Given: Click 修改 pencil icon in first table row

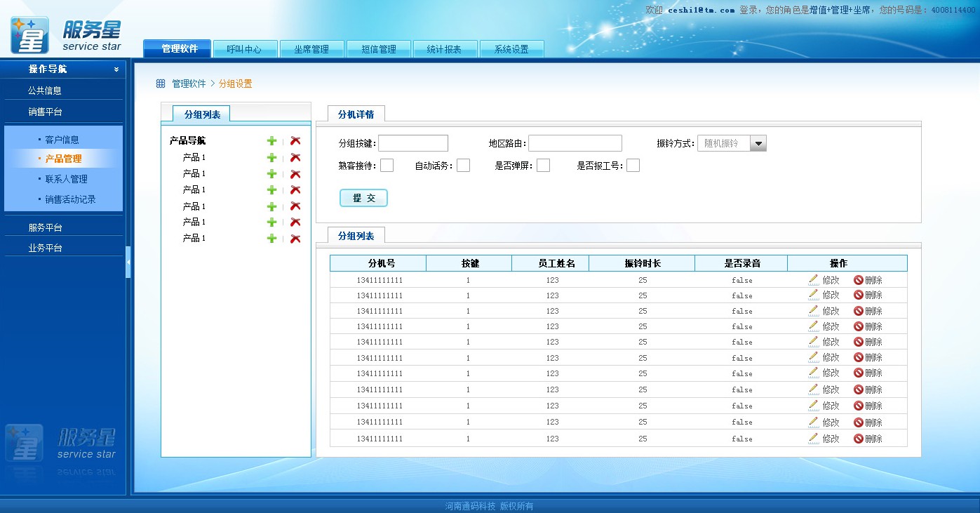Looking at the screenshot, I should pyautogui.click(x=814, y=279).
